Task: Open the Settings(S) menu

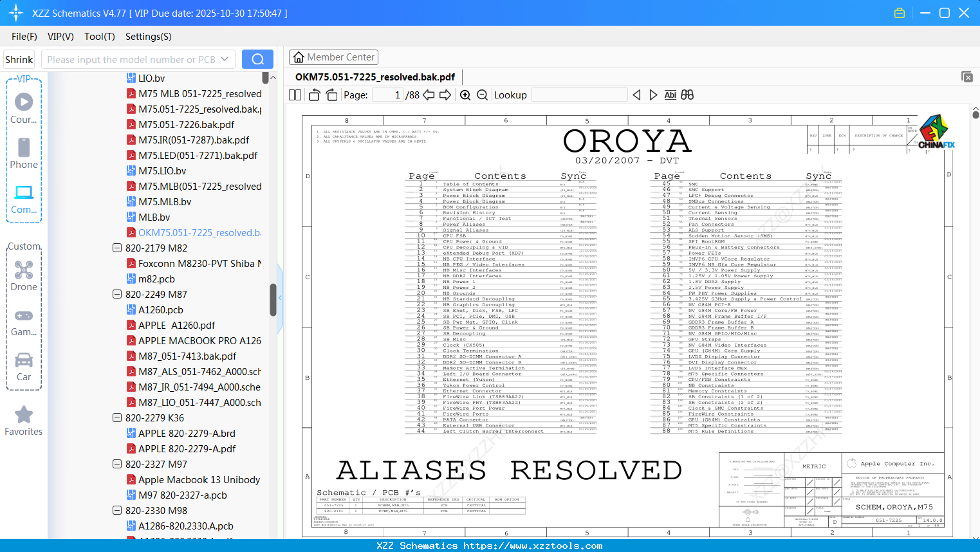Action: [x=149, y=37]
